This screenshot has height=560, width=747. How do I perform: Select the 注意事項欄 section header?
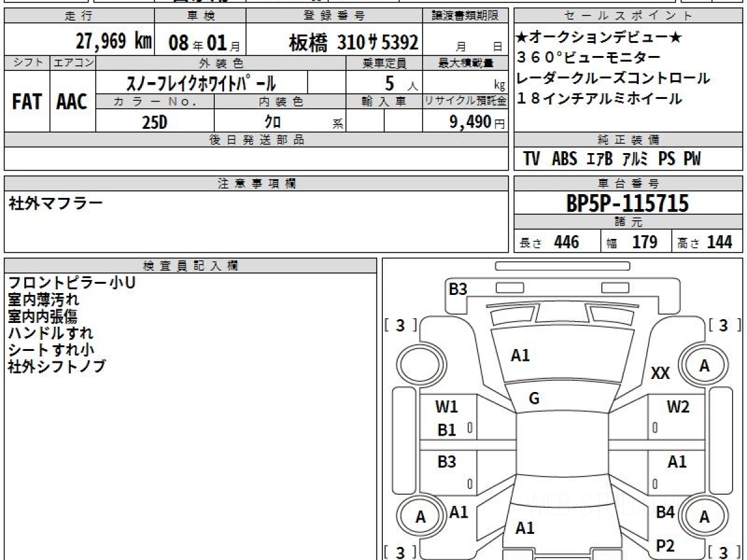tap(256, 184)
